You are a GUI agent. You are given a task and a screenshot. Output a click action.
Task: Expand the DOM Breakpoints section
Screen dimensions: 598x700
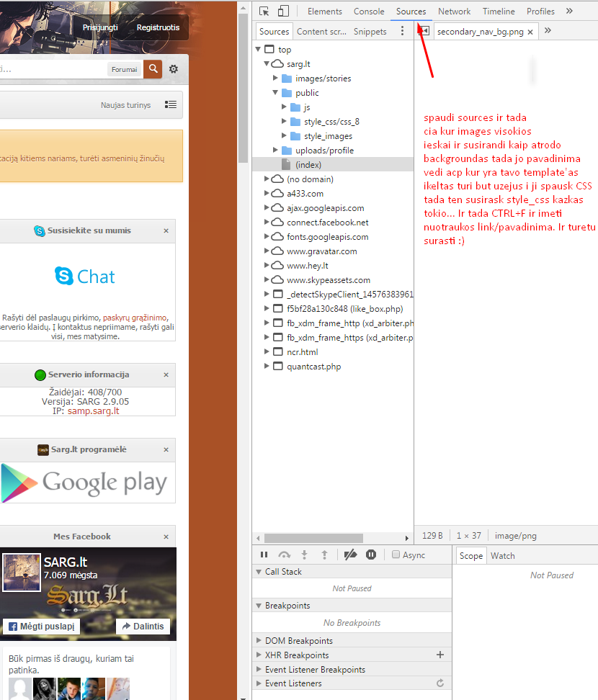pos(259,641)
